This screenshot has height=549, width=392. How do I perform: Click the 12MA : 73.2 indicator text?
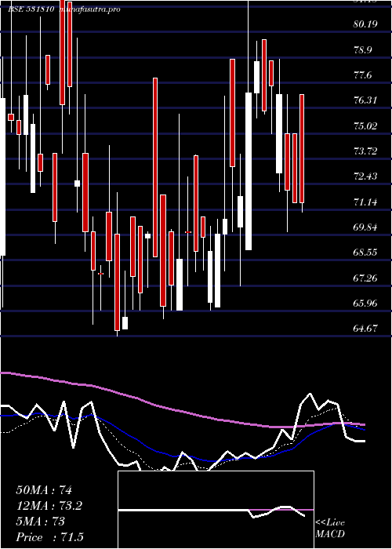tap(49, 506)
